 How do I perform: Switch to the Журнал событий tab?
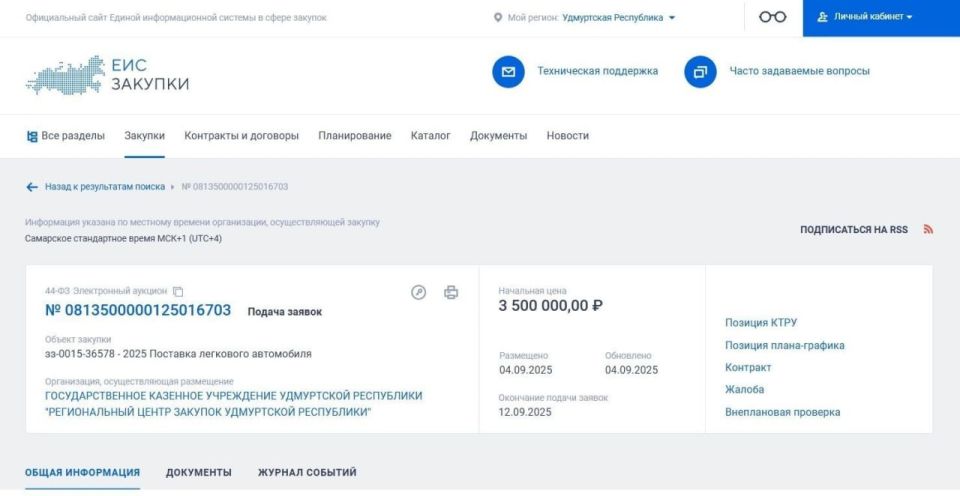[x=307, y=472]
